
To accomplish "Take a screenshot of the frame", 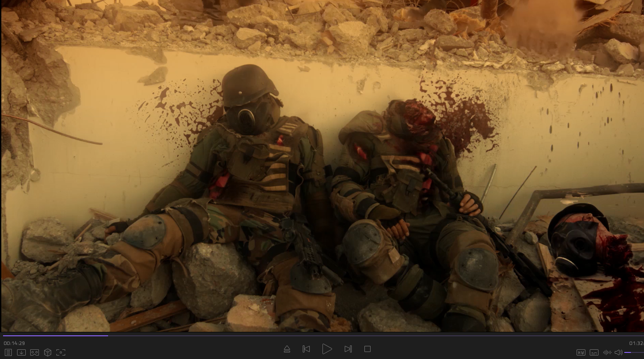I will [61, 352].
